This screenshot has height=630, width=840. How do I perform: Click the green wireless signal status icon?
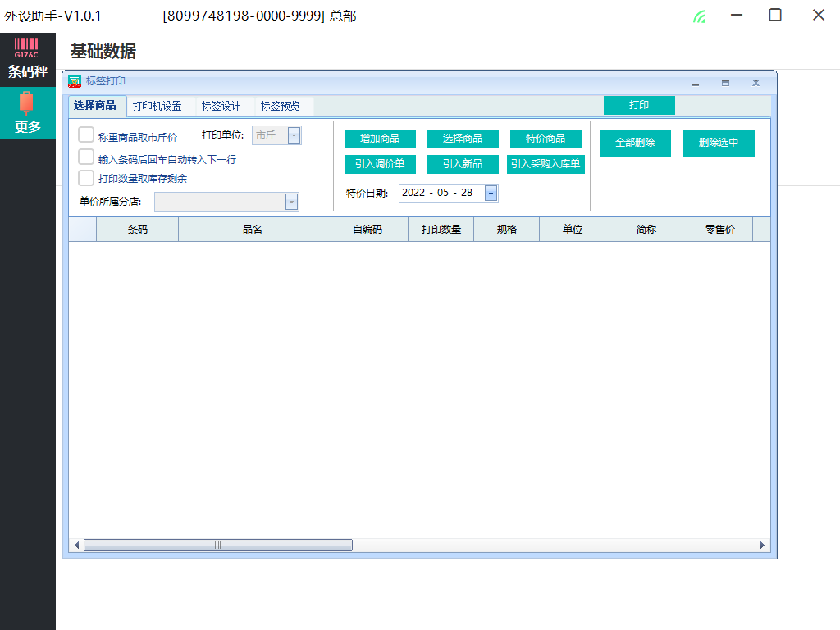tap(699, 16)
